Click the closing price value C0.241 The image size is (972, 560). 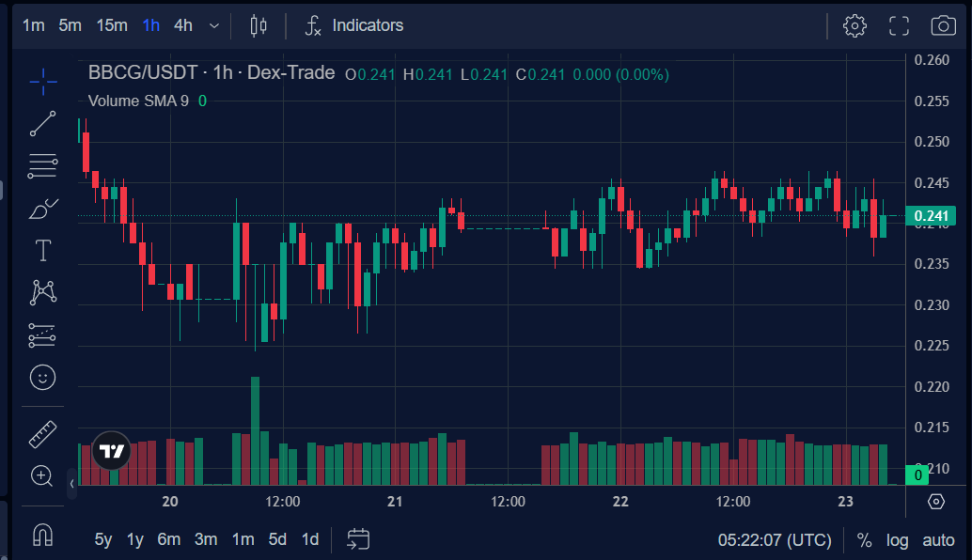(541, 75)
